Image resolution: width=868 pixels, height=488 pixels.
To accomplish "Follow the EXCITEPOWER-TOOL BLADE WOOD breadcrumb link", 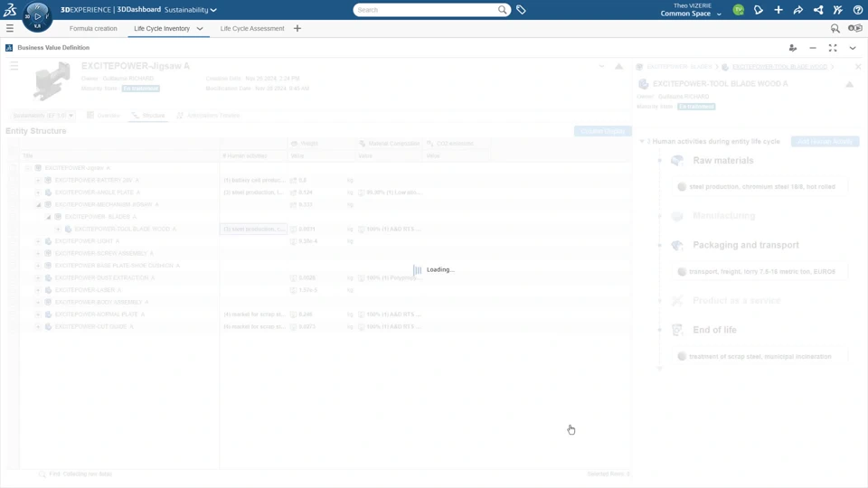I will coord(779,66).
